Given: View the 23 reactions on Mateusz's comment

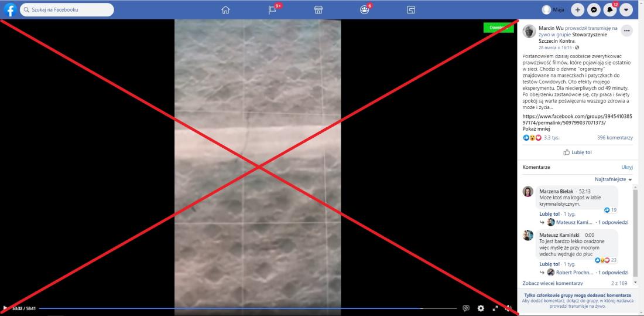Looking at the screenshot, I should click(x=606, y=260).
